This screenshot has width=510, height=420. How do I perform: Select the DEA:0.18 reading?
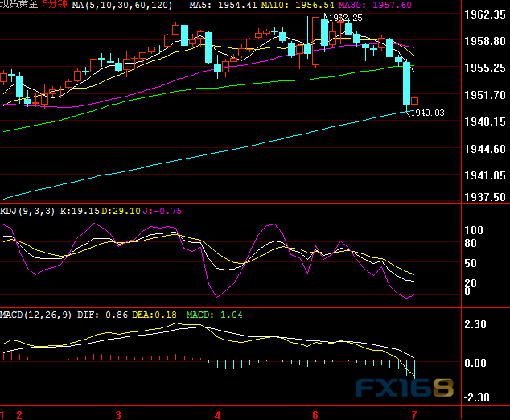[x=154, y=315]
